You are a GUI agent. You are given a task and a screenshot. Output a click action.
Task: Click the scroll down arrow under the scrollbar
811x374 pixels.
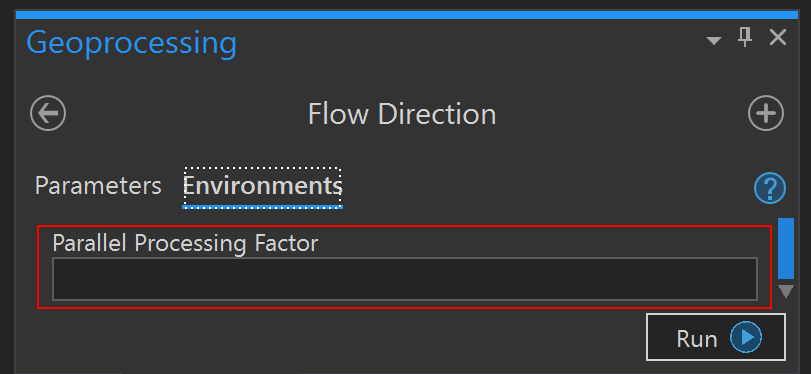click(786, 292)
